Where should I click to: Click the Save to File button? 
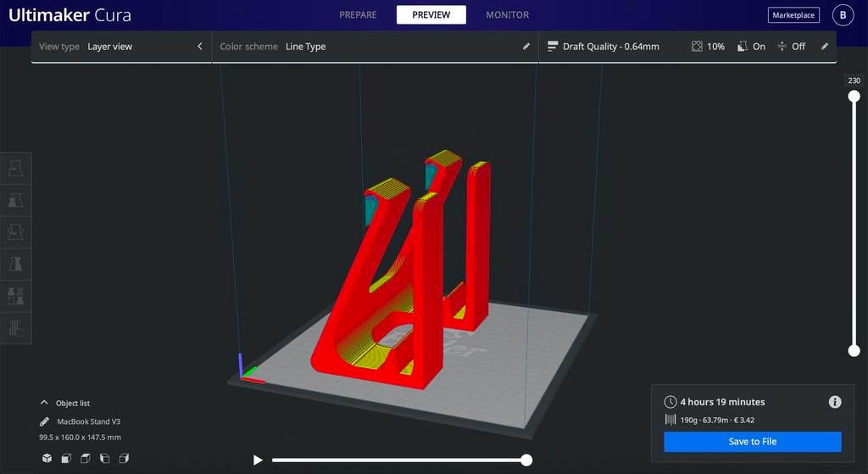coord(752,442)
